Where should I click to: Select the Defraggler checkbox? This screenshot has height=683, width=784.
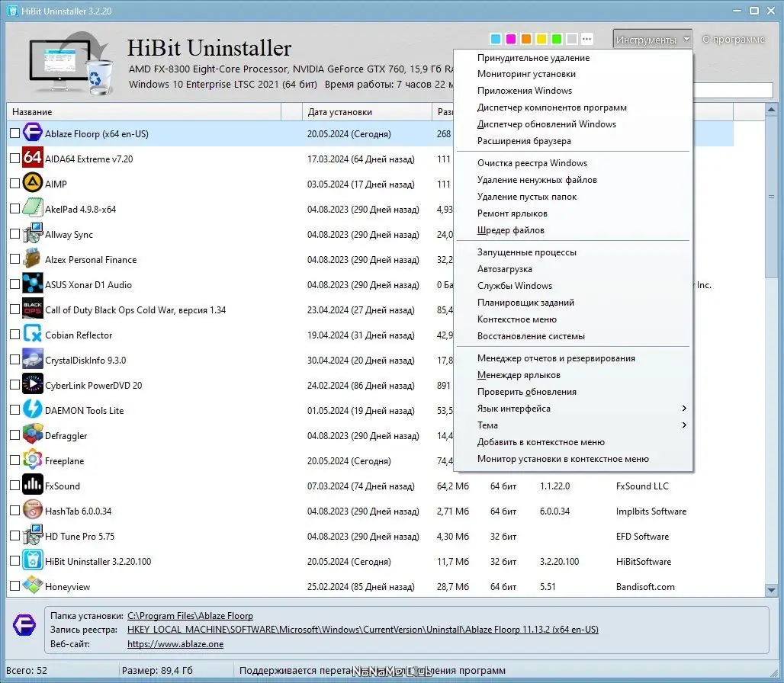15,434
